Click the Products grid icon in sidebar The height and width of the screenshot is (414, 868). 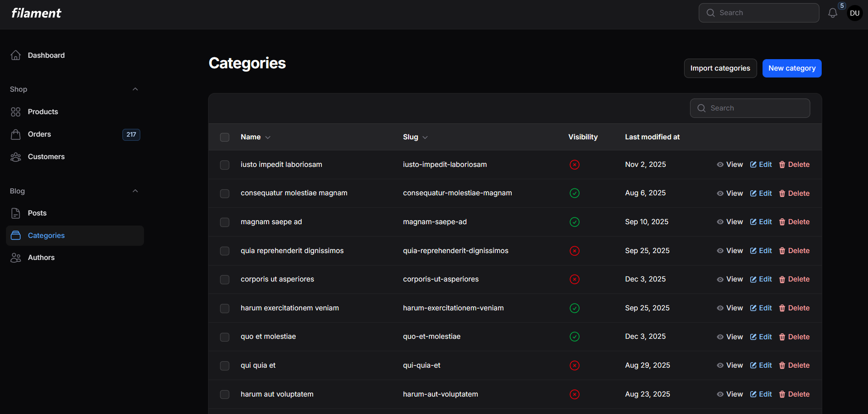[x=16, y=112]
